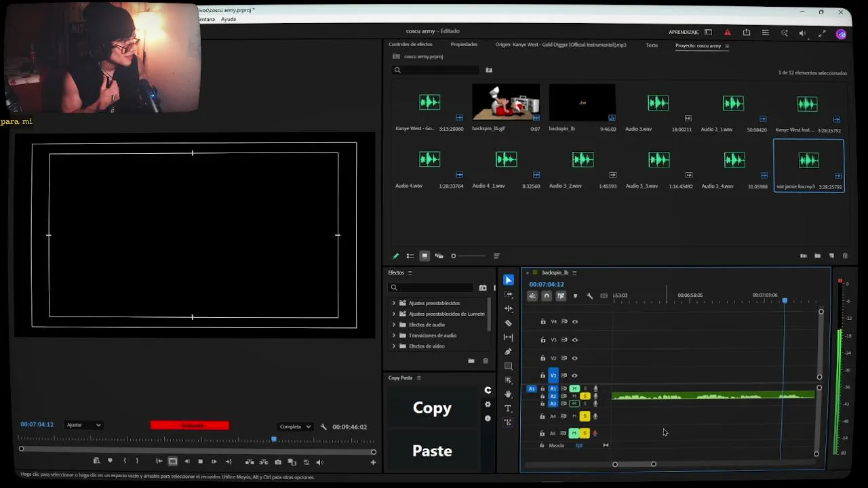Select the Ripple Edit tool

pos(509,308)
